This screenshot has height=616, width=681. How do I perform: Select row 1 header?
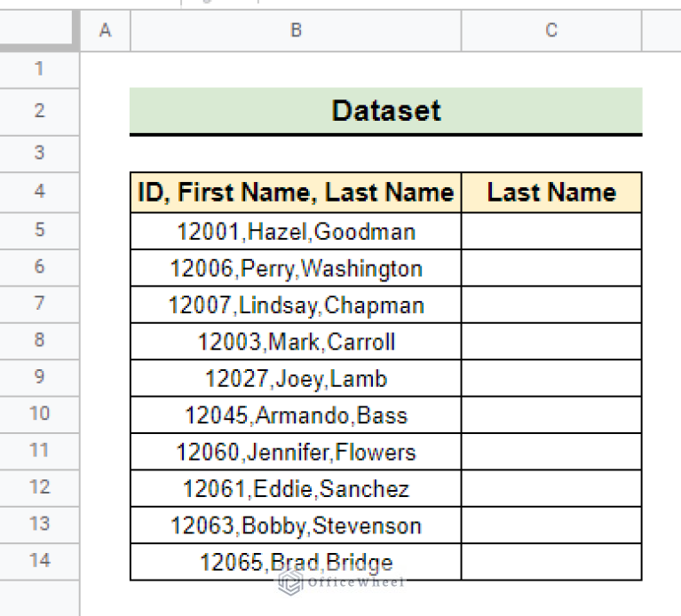pyautogui.click(x=39, y=69)
